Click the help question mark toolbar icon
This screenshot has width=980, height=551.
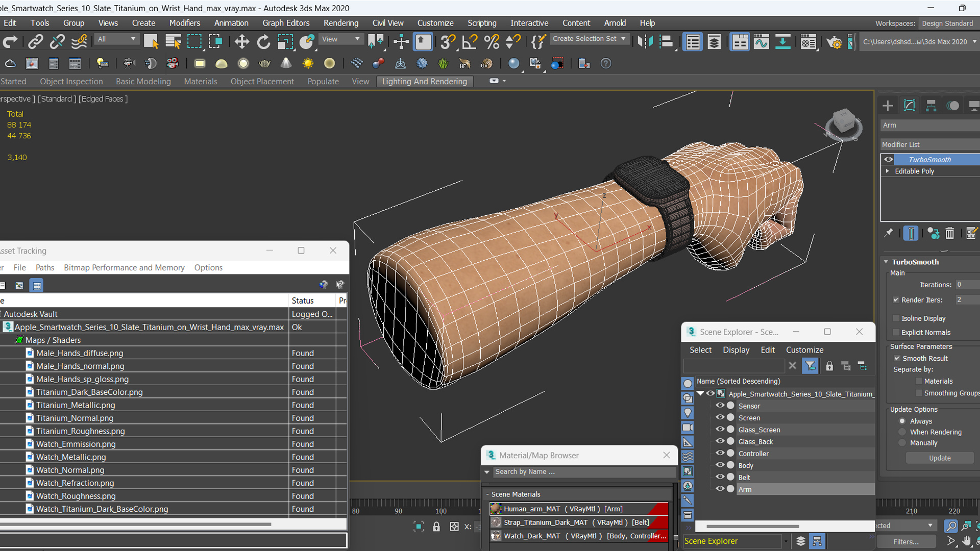point(606,63)
